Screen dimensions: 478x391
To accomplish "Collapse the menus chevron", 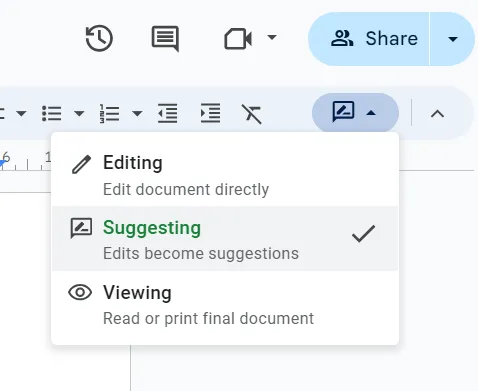I will pos(437,114).
